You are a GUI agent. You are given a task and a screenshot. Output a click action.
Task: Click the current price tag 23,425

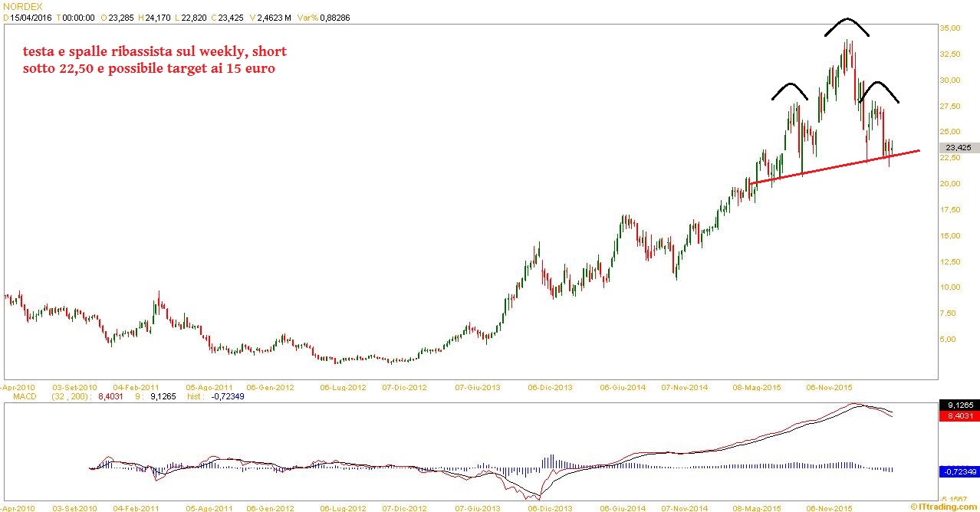point(959,148)
